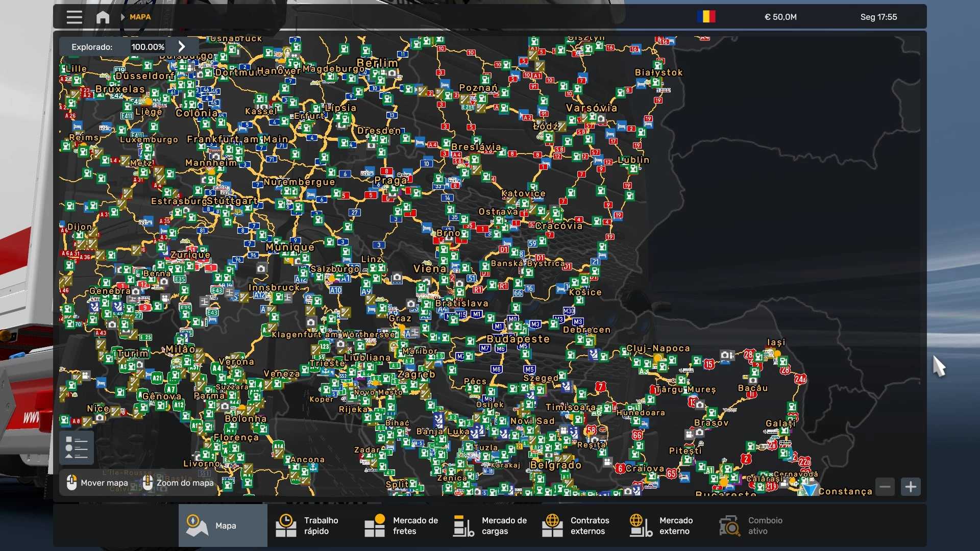980x551 pixels.
Task: Open the hamburger main menu
Action: pos(74,17)
